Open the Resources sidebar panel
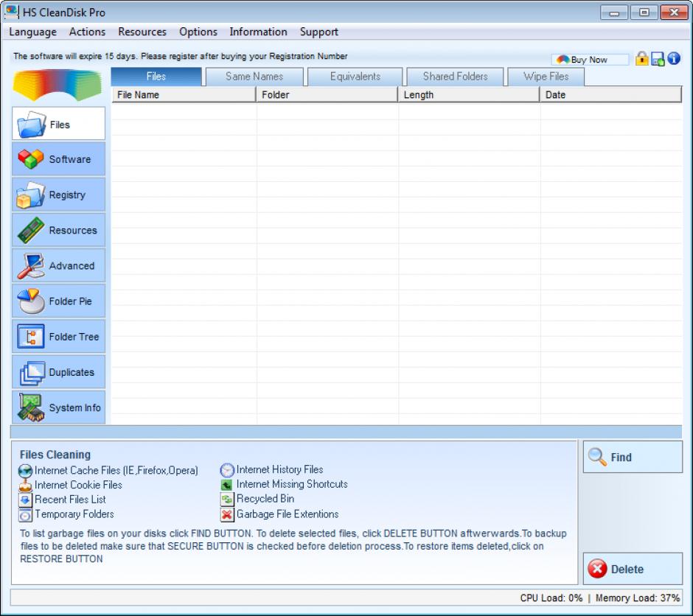The width and height of the screenshot is (693, 616). 59,231
